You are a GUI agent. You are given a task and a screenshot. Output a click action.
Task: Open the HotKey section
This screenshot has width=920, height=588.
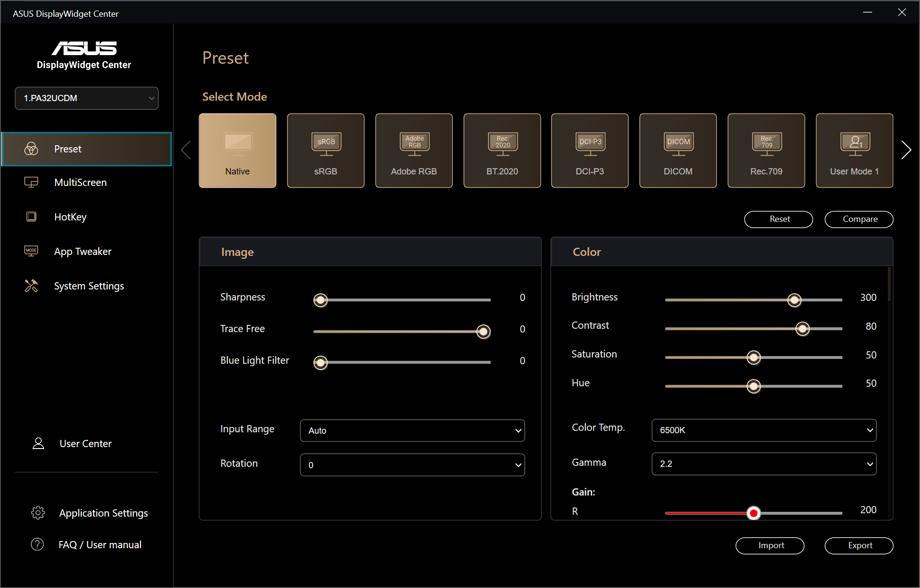tap(70, 217)
